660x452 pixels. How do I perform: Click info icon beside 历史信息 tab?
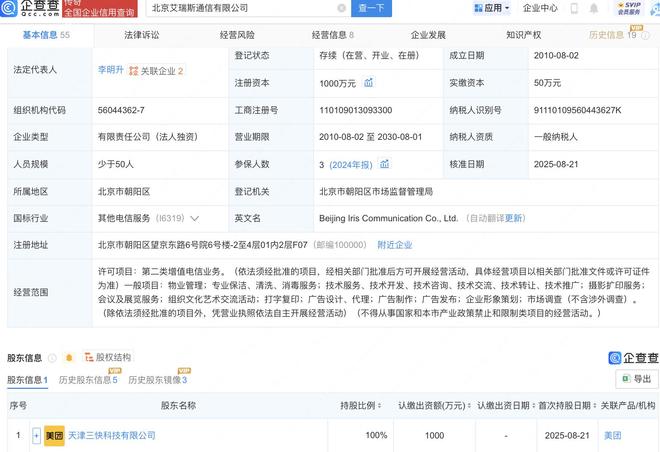pos(646,36)
